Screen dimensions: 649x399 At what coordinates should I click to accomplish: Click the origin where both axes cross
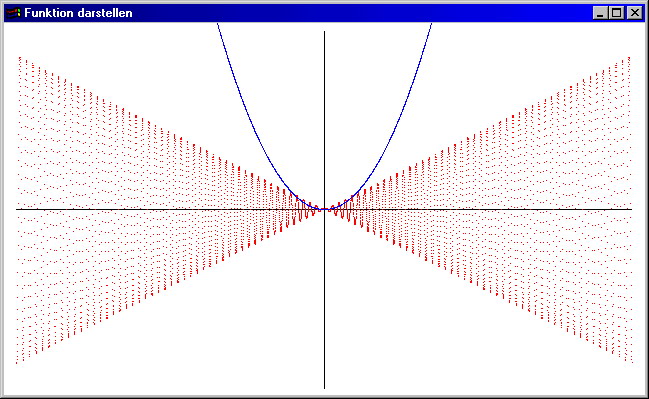[x=324, y=209]
